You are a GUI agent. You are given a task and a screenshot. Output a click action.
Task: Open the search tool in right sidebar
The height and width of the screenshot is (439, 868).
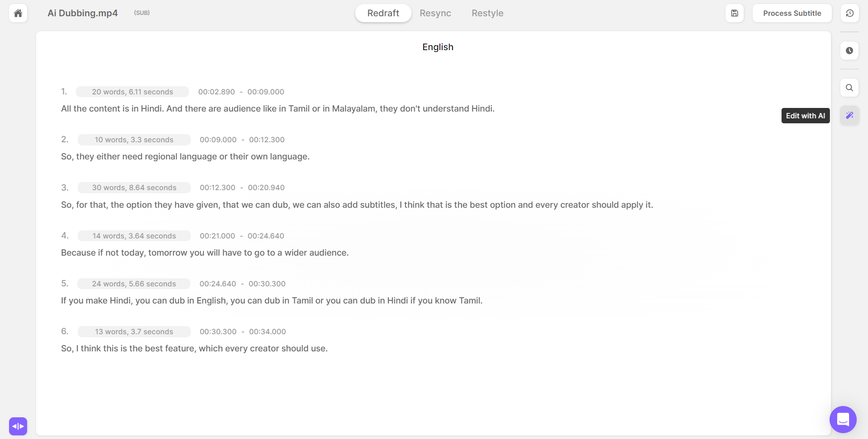pyautogui.click(x=849, y=87)
